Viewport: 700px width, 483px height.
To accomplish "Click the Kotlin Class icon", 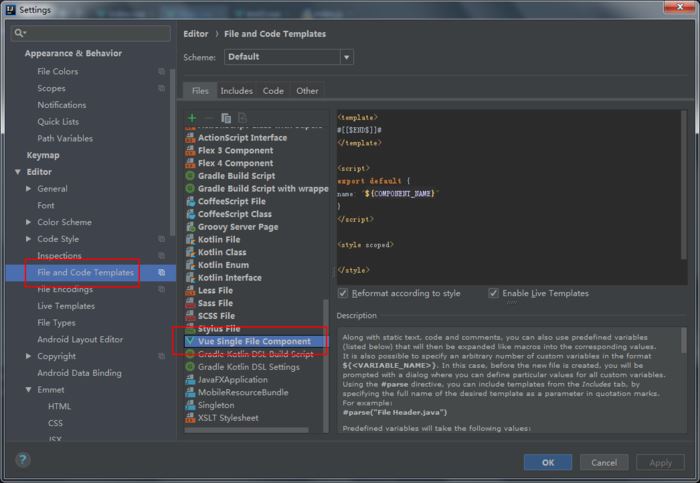I will tap(191, 252).
